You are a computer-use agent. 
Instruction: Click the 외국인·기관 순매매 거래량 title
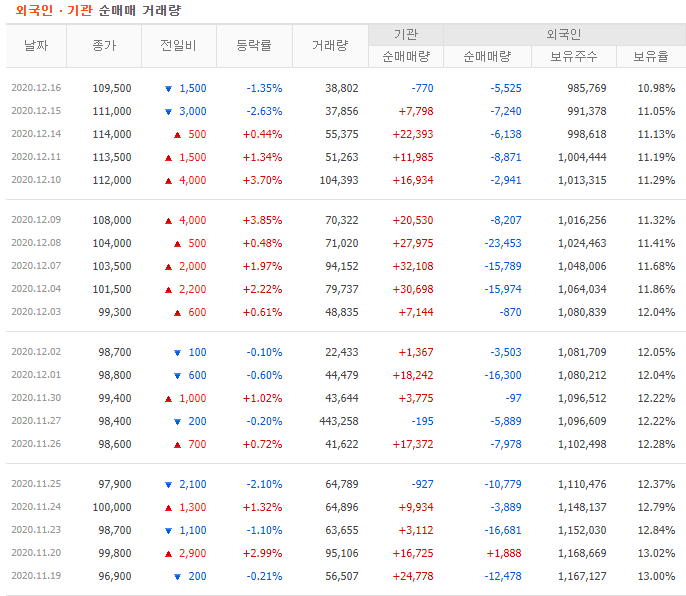[98, 10]
